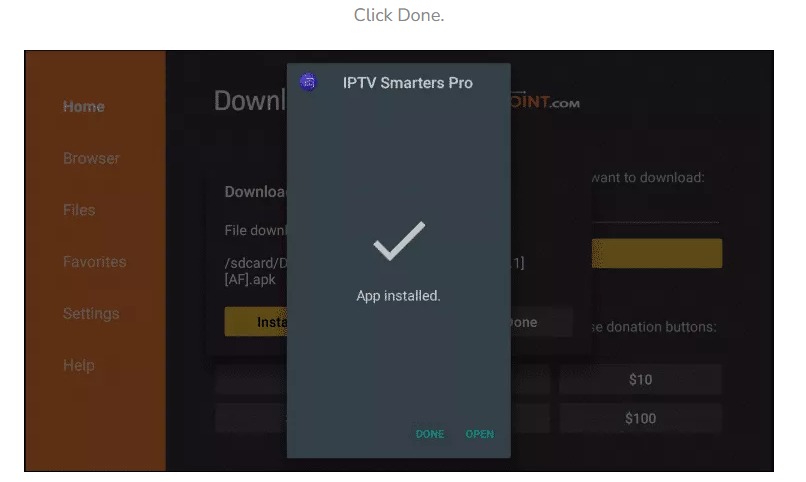Go to Files in sidebar
The width and height of the screenshot is (806, 482).
click(79, 210)
